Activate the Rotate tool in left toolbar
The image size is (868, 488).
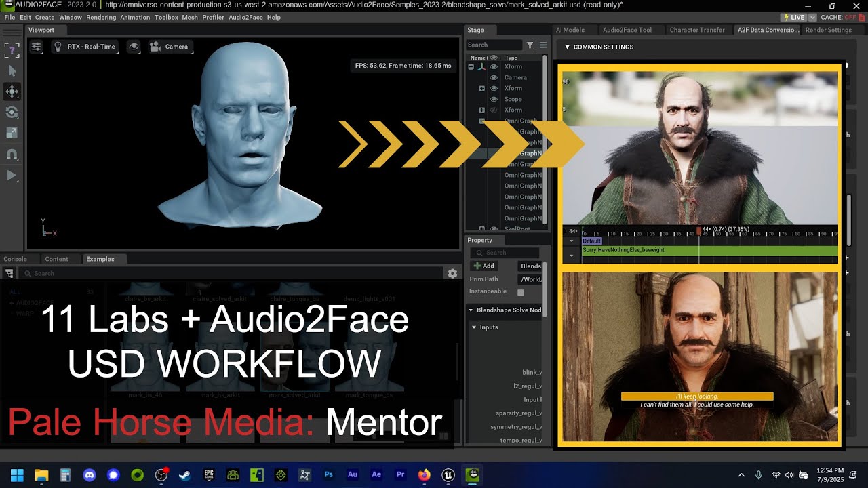(12, 113)
